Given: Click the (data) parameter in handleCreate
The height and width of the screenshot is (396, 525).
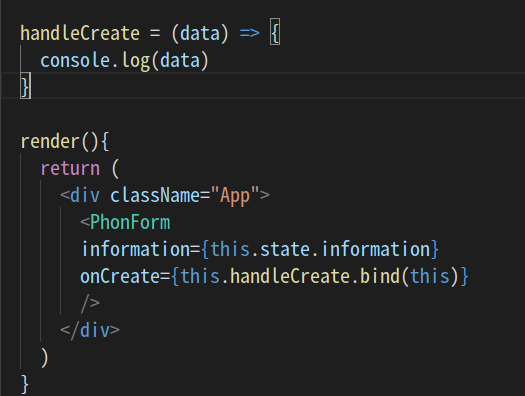Looking at the screenshot, I should (200, 33).
